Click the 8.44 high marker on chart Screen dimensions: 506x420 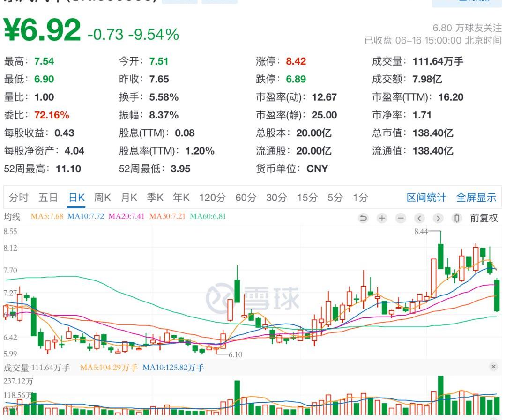pos(421,231)
